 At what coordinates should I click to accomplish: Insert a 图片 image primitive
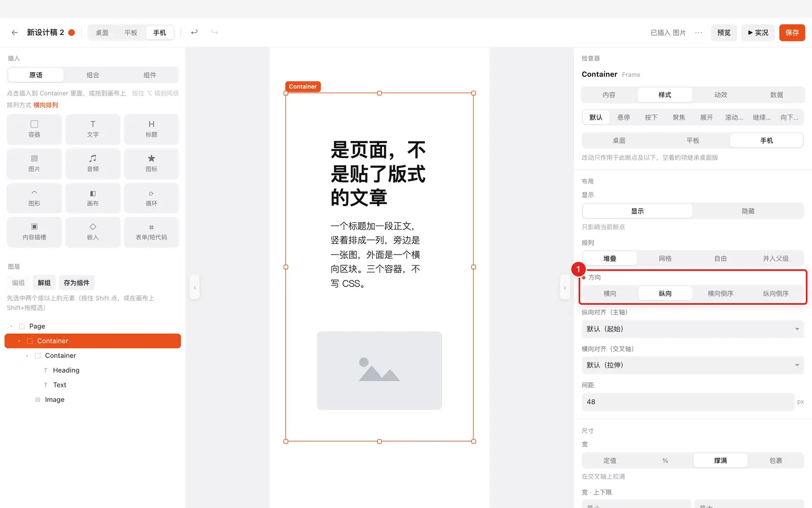[x=35, y=164]
